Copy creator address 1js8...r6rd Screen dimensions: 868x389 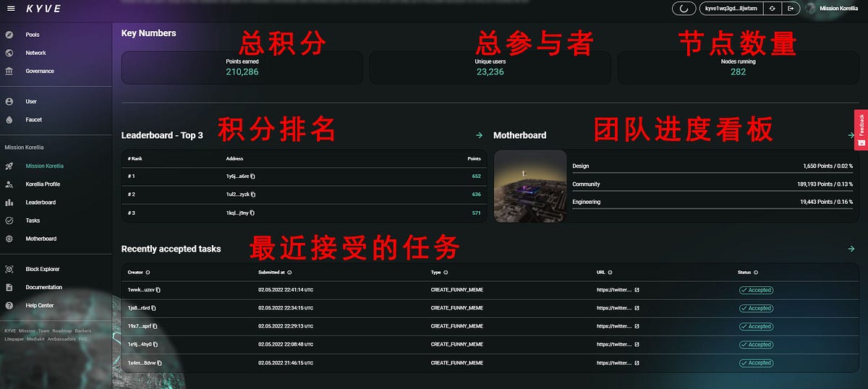[x=153, y=308]
